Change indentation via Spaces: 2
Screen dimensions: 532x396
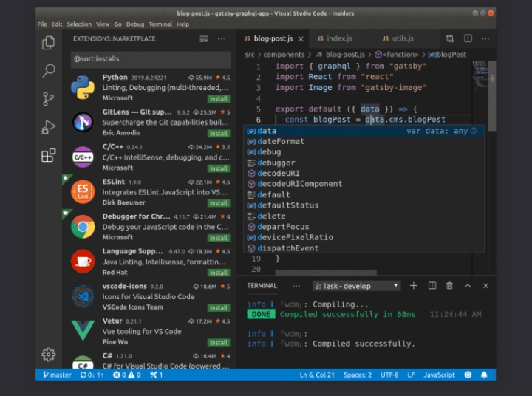358,375
